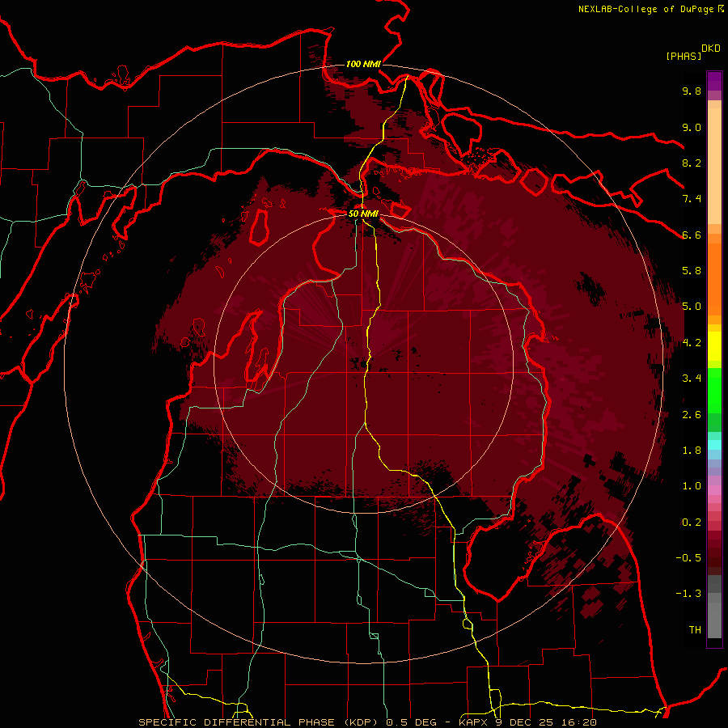This screenshot has height=728, width=728.
Task: Click the 1.8 value on the scale
Action: (692, 451)
